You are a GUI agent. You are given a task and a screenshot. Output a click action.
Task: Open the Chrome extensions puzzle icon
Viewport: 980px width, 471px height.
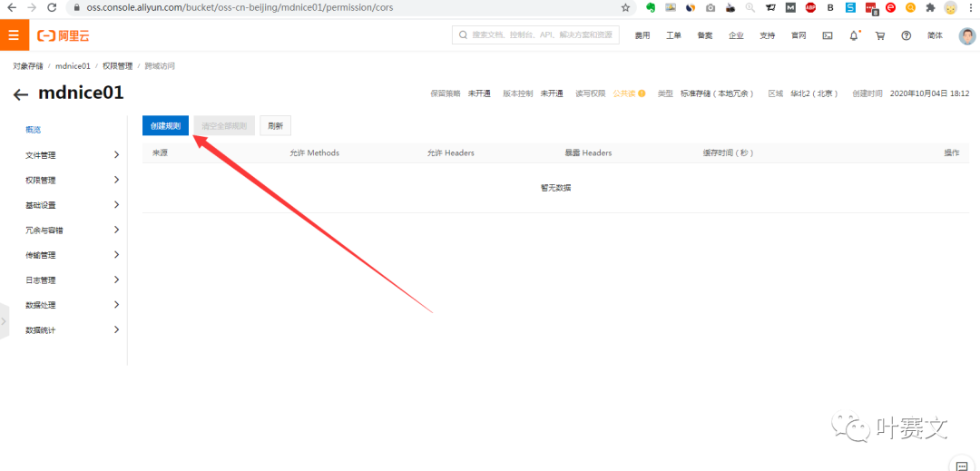(931, 8)
